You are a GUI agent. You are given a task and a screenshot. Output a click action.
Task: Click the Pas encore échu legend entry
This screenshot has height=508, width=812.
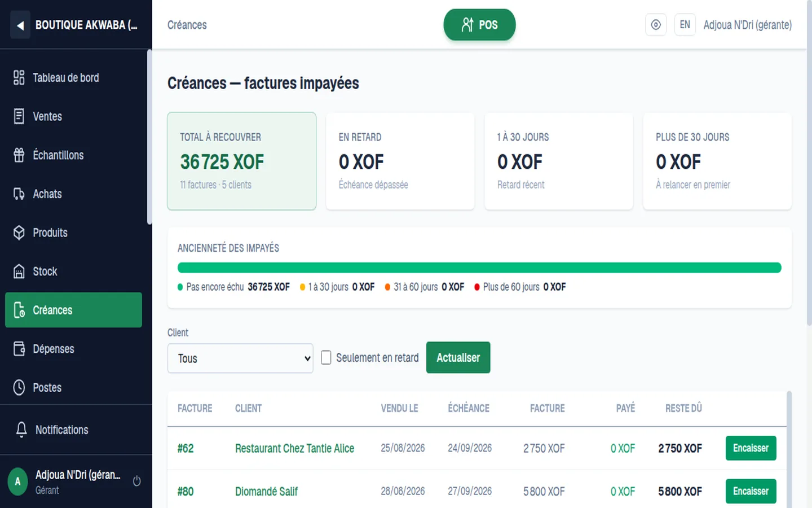233,287
